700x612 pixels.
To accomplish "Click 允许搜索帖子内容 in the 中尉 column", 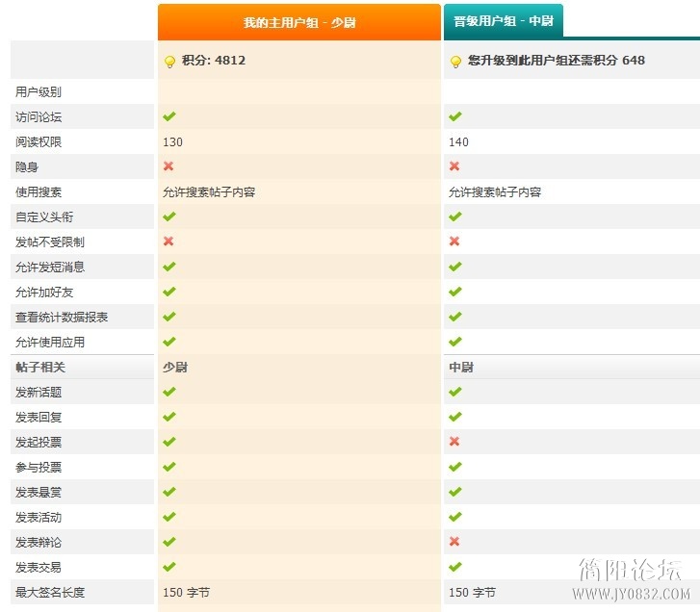I will point(495,191).
